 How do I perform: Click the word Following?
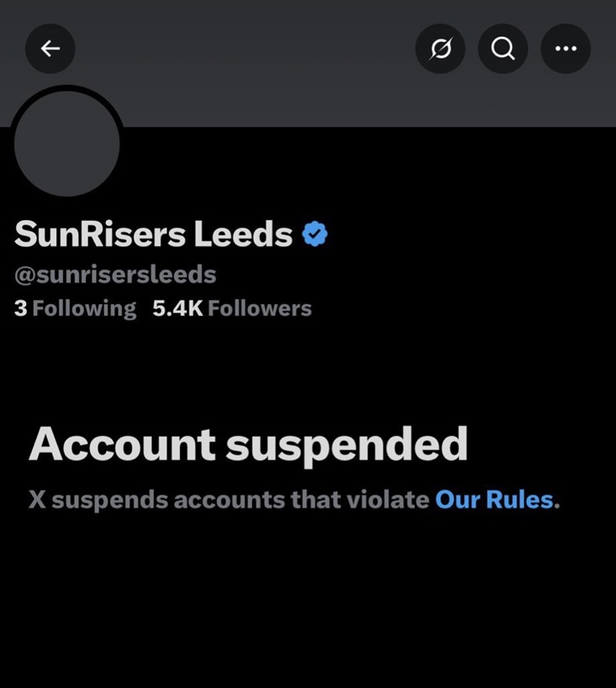tap(84, 308)
